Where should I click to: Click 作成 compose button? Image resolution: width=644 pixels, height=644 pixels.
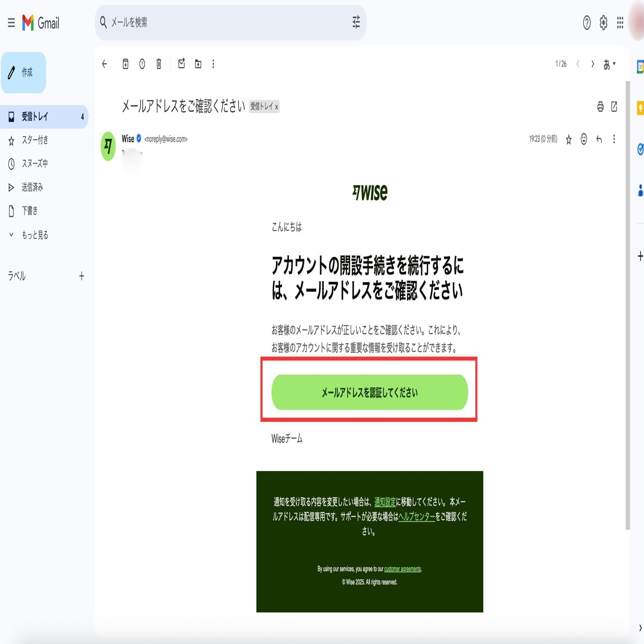coord(23,72)
